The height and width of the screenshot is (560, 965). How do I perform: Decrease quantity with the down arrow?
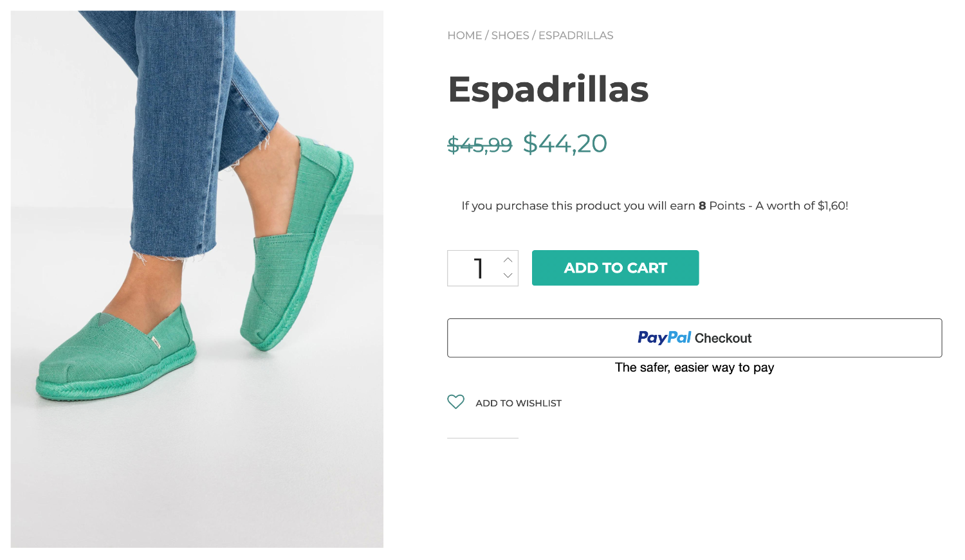(508, 275)
